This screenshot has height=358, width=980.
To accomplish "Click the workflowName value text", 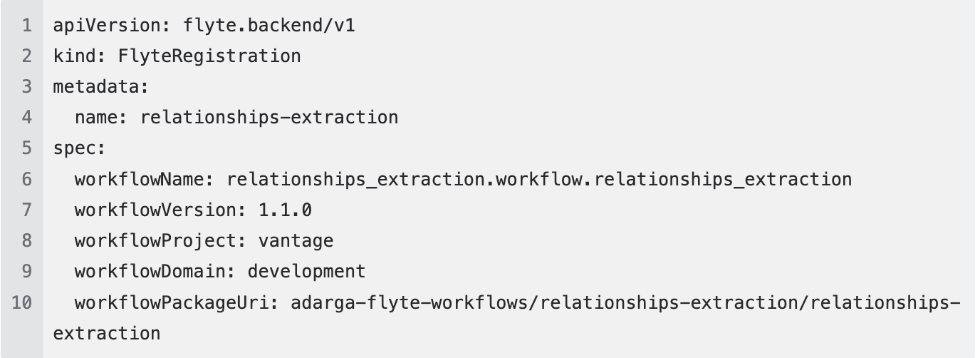I will click(539, 179).
